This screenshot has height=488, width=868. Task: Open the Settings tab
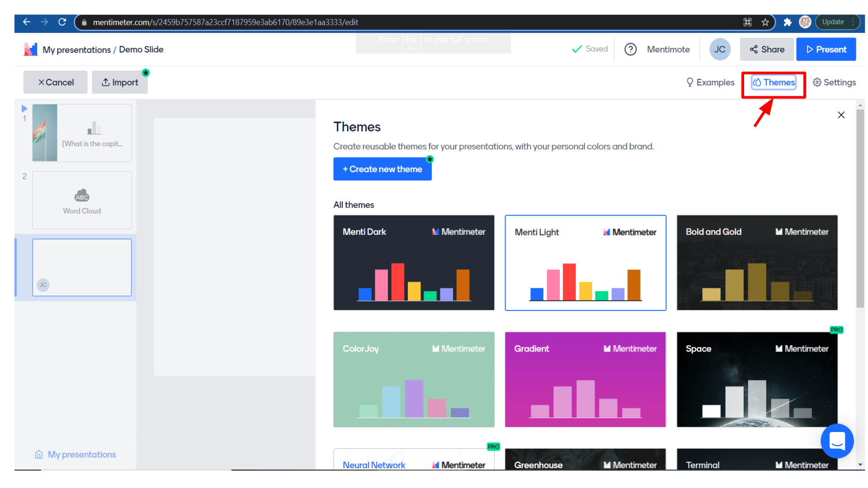pyautogui.click(x=834, y=82)
